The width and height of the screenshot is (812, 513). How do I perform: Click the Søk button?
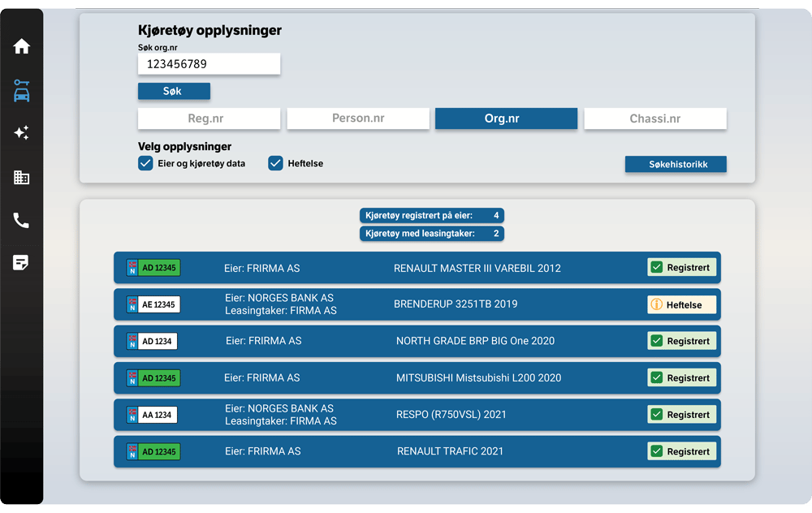pyautogui.click(x=174, y=91)
